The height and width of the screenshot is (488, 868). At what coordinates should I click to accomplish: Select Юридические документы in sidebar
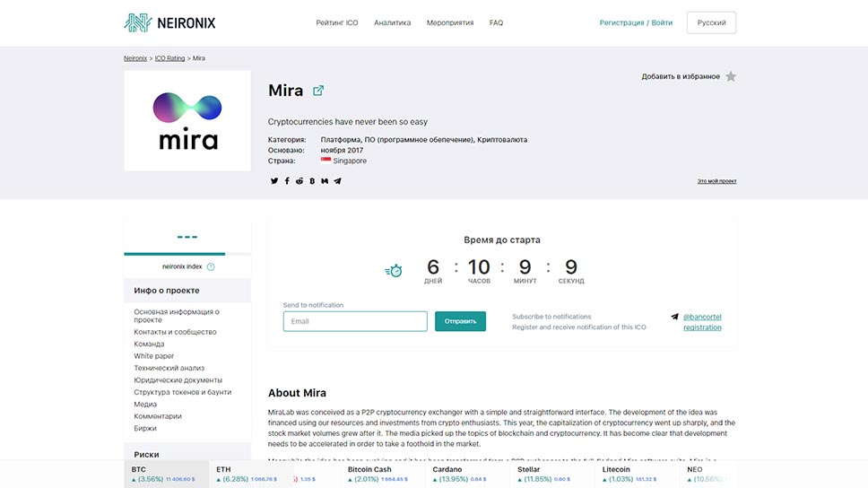click(178, 380)
